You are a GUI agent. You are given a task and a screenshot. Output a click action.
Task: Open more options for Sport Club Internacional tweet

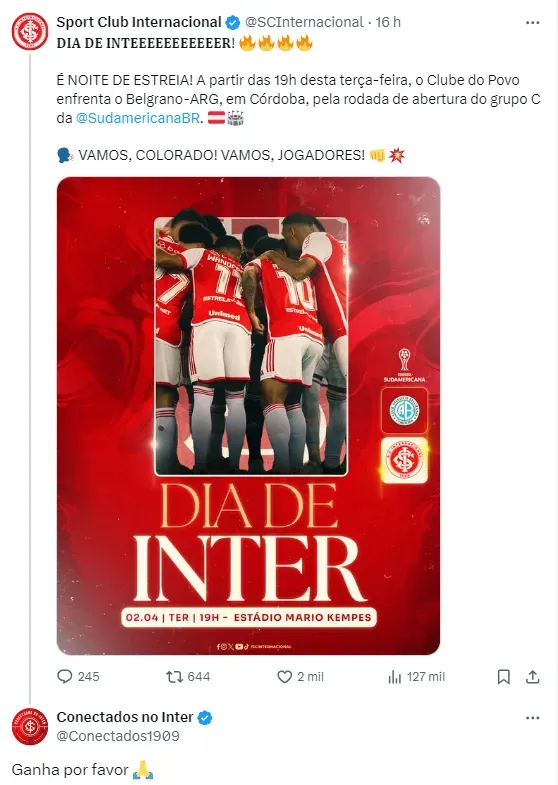[x=532, y=23]
